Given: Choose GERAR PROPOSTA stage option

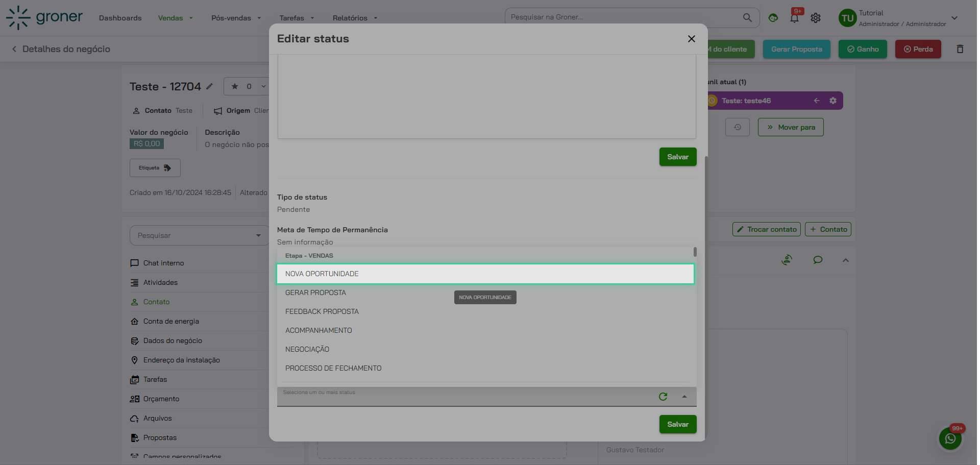Looking at the screenshot, I should click(485, 292).
